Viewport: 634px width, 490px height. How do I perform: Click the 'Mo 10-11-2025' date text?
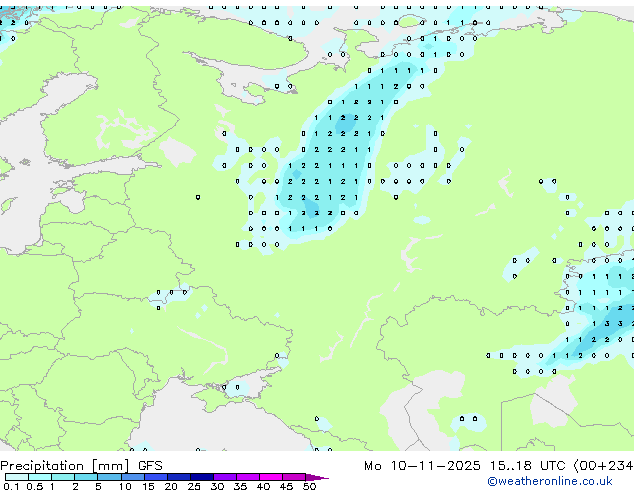[422, 466]
